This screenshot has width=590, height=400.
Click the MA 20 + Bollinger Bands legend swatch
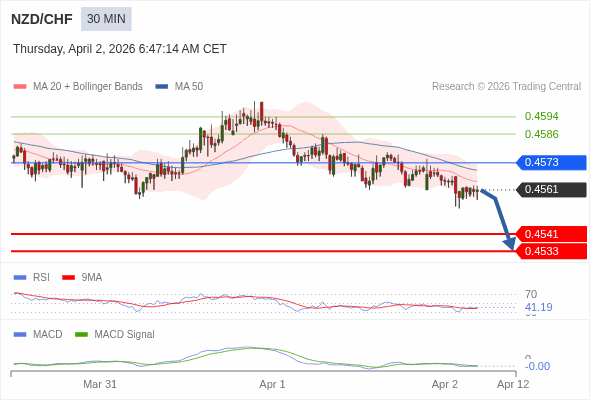[x=20, y=87]
